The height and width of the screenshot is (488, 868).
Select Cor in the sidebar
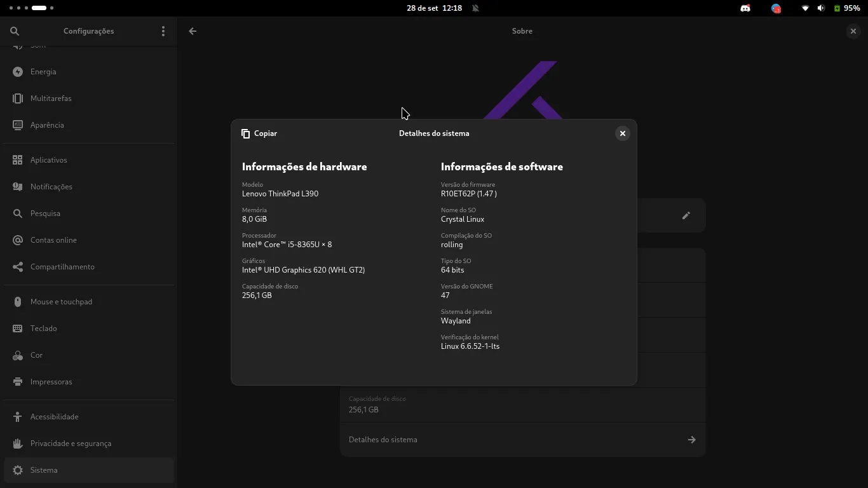tap(89, 355)
